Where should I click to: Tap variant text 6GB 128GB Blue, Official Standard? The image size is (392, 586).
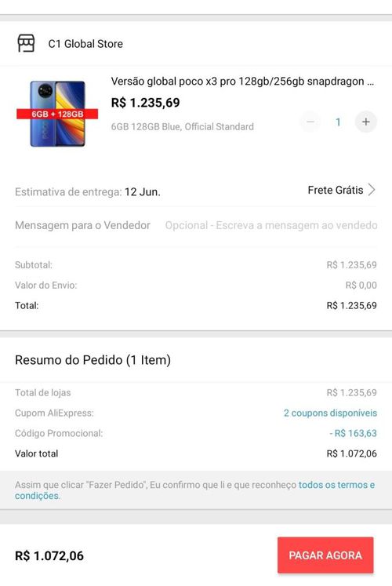tap(182, 127)
